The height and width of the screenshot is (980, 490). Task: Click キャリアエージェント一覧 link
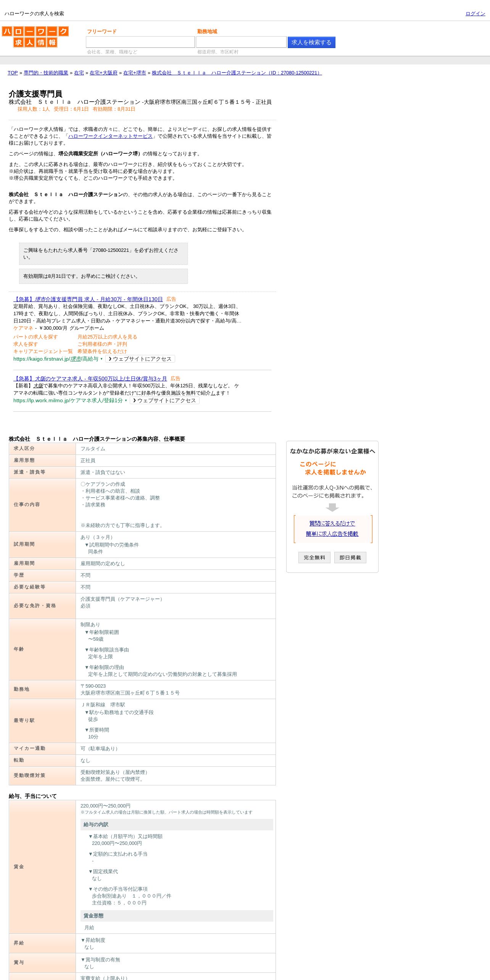click(43, 351)
